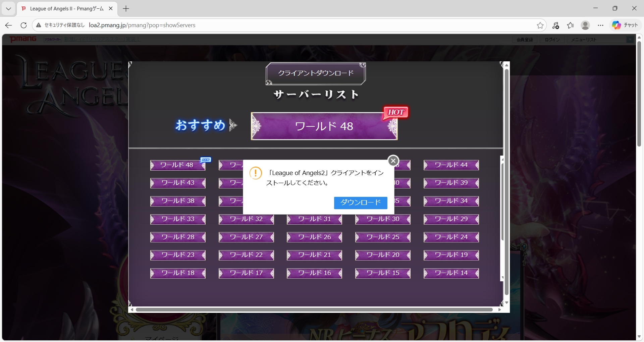This screenshot has width=644, height=342.
Task: Open the pmang logo home icon
Action: 23,39
